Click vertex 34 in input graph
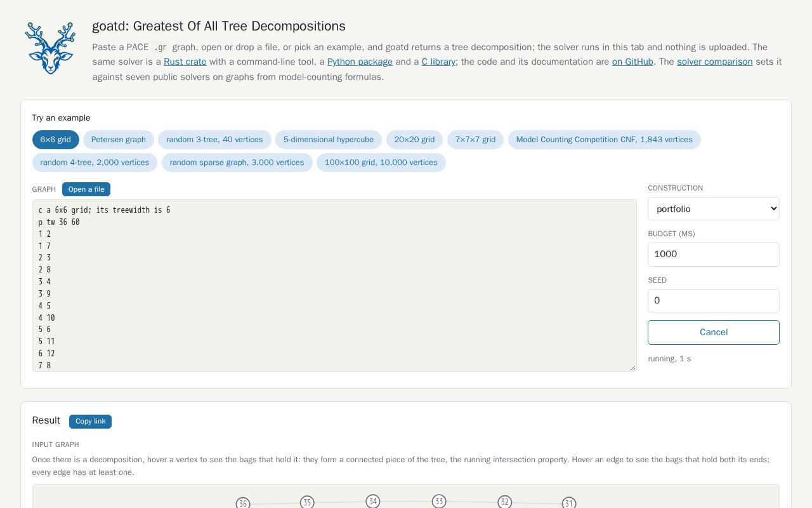 (373, 502)
